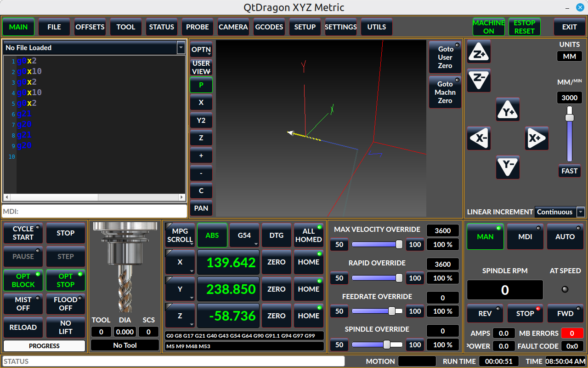The image size is (588, 368).
Task: Jog with the Y- arrow icon
Action: pos(508,167)
